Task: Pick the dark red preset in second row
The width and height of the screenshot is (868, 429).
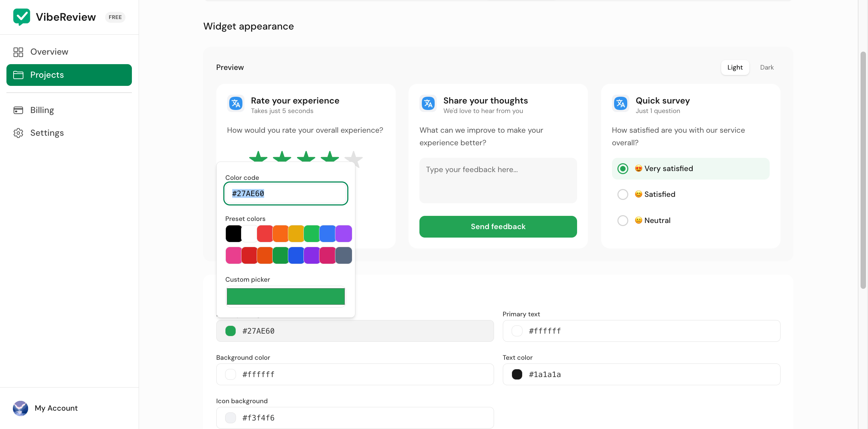Action: pos(249,255)
